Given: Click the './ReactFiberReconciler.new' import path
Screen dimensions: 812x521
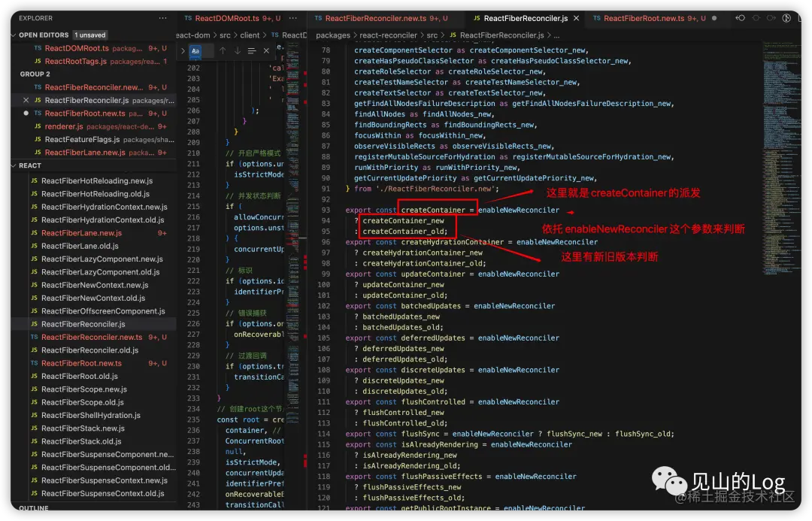Looking at the screenshot, I should (x=435, y=189).
